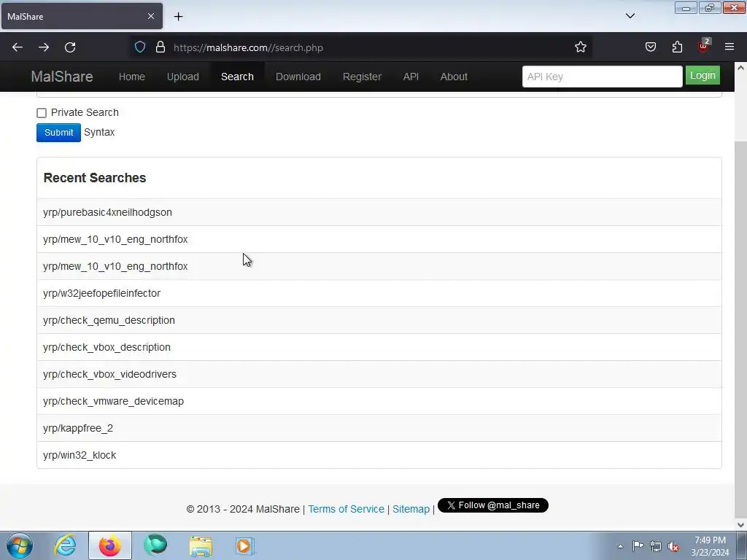The height and width of the screenshot is (560, 747).
Task: Go to the Home nav item
Action: pyautogui.click(x=132, y=77)
